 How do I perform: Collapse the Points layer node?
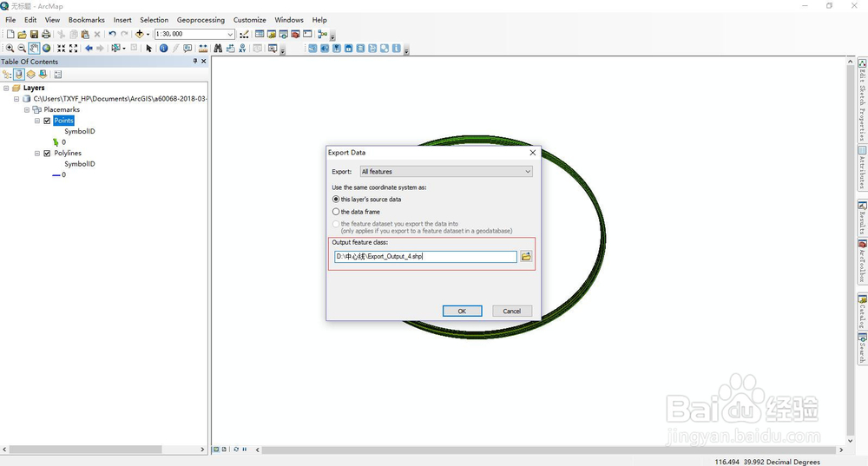click(x=37, y=121)
